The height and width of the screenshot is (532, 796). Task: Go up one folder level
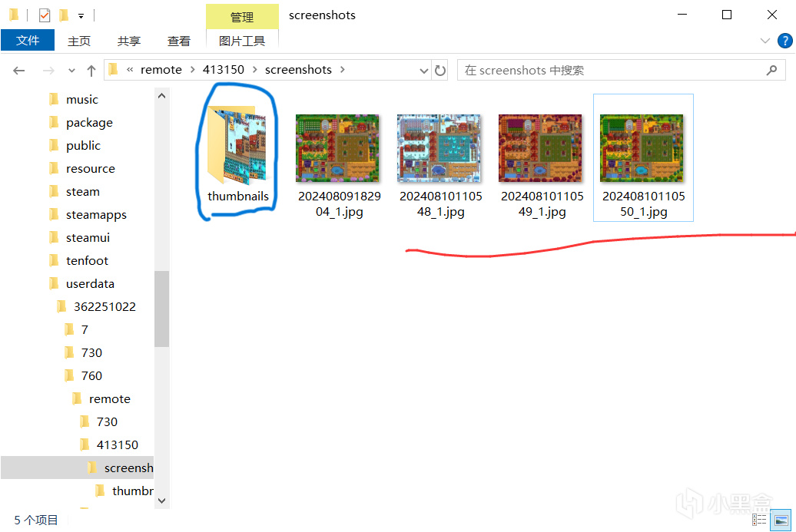[x=91, y=71]
